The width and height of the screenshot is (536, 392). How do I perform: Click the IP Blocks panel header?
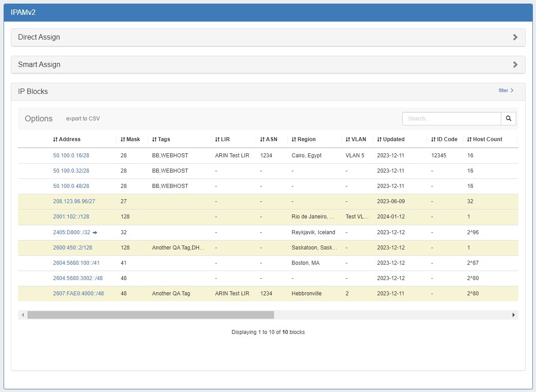point(33,92)
